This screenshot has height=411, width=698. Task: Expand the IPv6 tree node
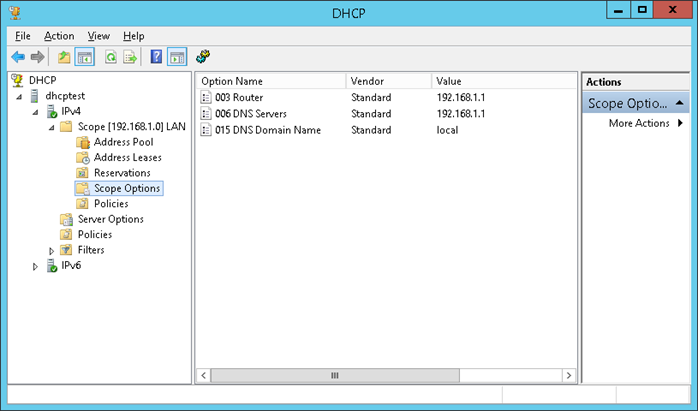[x=36, y=266]
